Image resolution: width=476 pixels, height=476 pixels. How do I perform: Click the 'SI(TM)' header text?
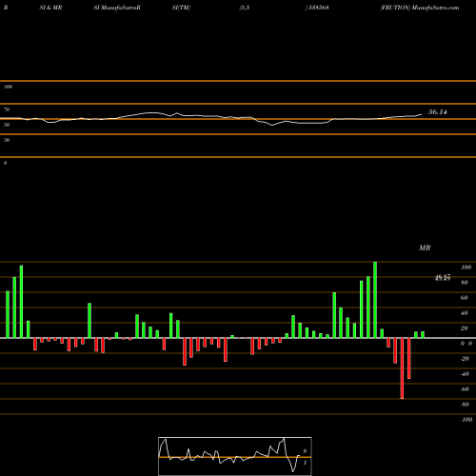coord(181,8)
